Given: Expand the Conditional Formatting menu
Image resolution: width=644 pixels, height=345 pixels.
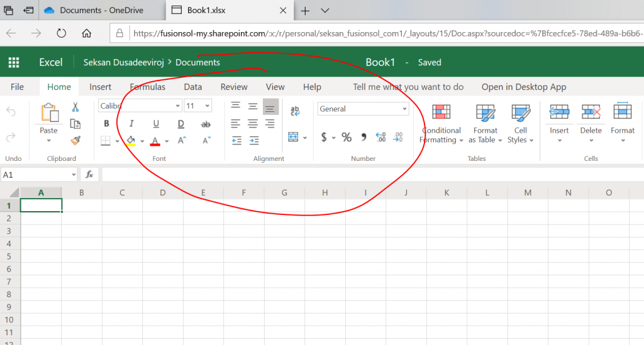Looking at the screenshot, I should 441,135.
